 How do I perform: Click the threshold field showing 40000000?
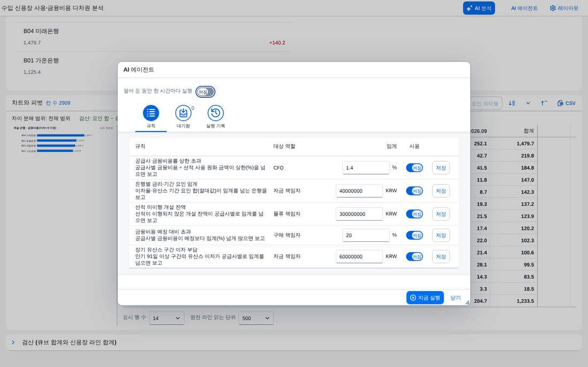click(x=359, y=191)
